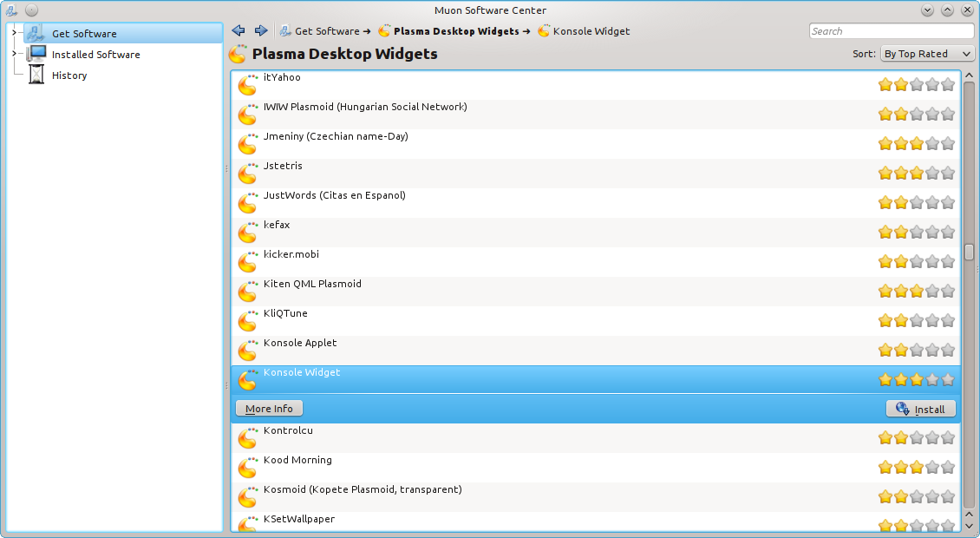This screenshot has height=538, width=980.
Task: Select Jmeniny (Czechian name-Day) entry
Action: 596,143
